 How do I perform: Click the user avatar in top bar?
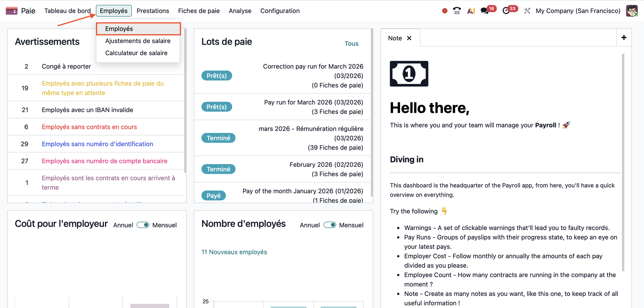coord(632,11)
